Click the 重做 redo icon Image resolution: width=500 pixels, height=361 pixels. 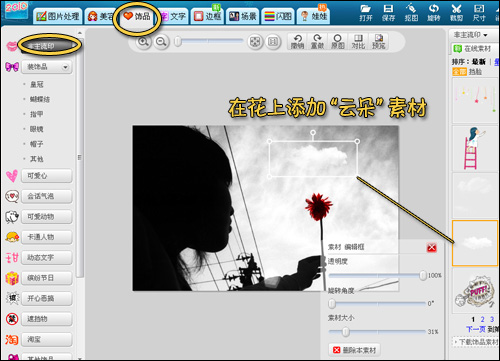tap(317, 42)
